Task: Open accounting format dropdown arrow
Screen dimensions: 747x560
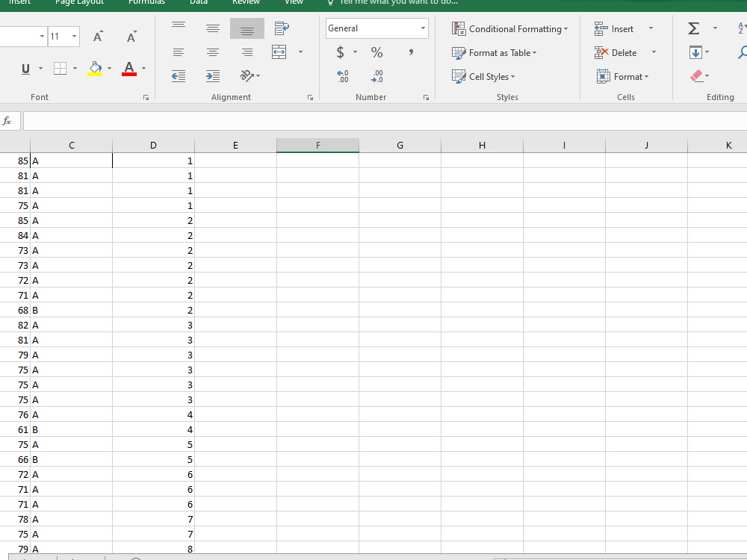Action: 355,52
